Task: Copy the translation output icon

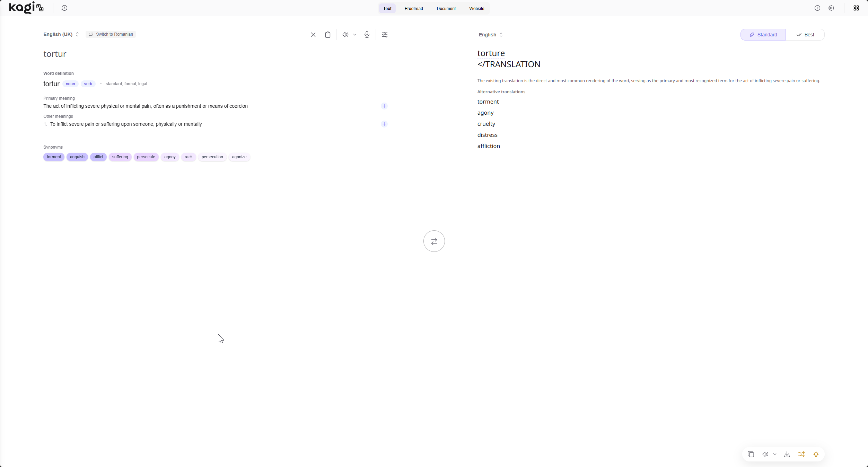Action: [x=751, y=454]
